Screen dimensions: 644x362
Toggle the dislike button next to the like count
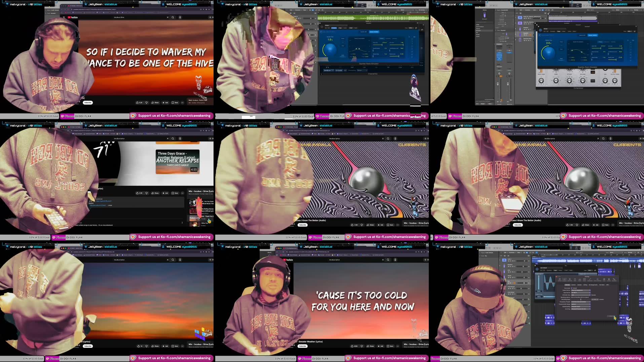pyautogui.click(x=147, y=102)
